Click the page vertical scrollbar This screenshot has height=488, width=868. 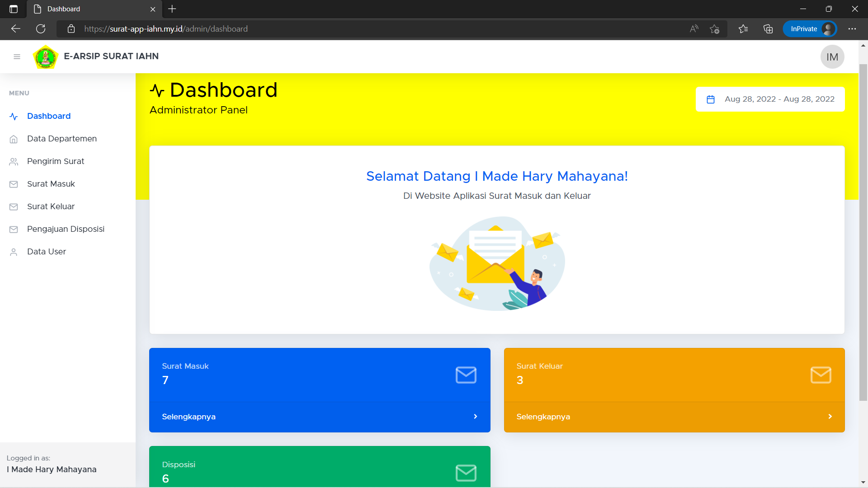click(863, 226)
